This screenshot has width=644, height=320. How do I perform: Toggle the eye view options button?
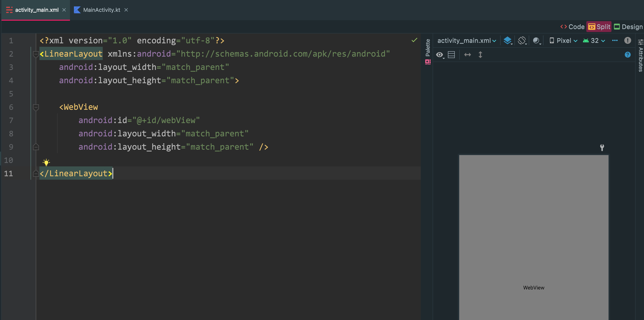(x=440, y=55)
